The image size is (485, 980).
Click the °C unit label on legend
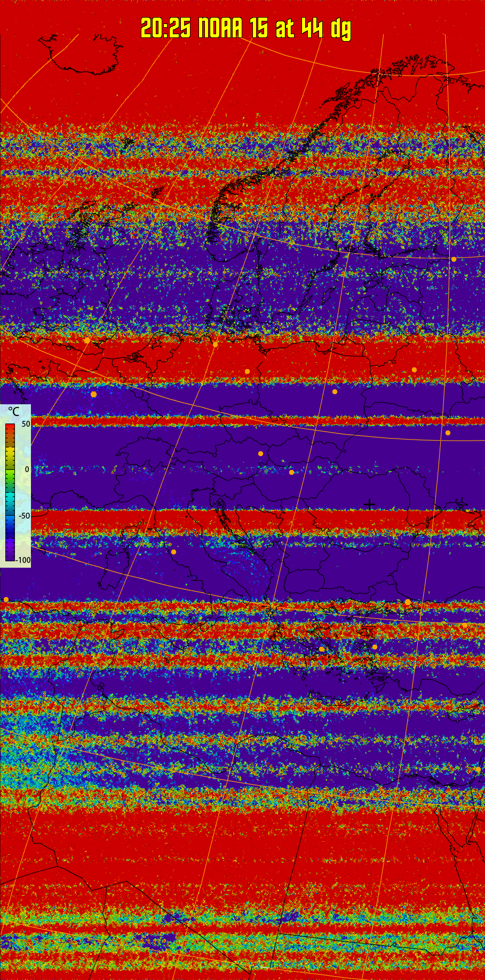[x=14, y=412]
